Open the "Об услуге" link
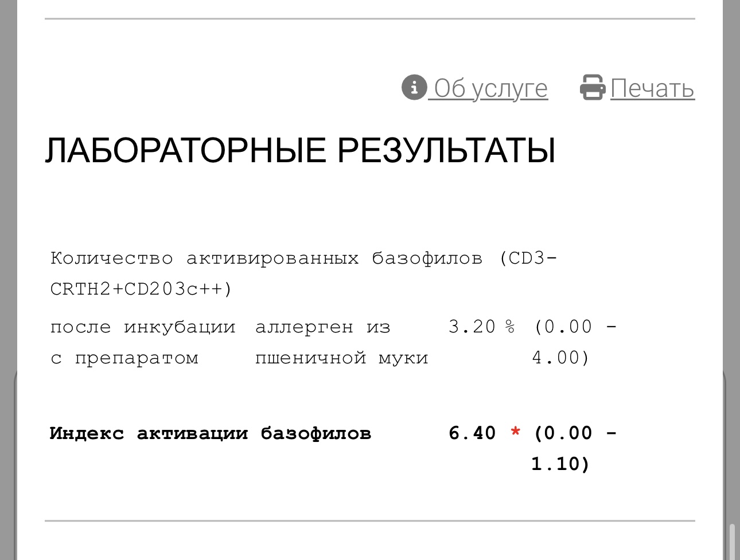Viewport: 740px width, 560px height. click(x=490, y=88)
